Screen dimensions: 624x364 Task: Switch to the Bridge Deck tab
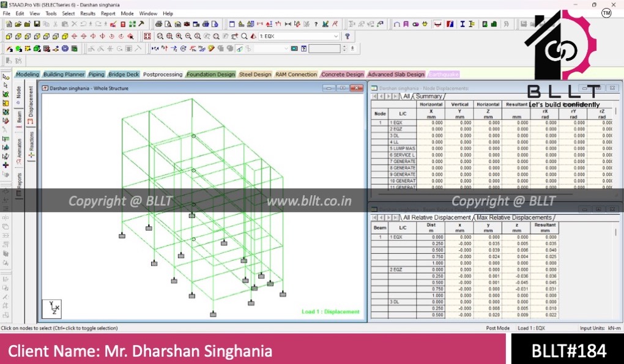click(x=124, y=75)
